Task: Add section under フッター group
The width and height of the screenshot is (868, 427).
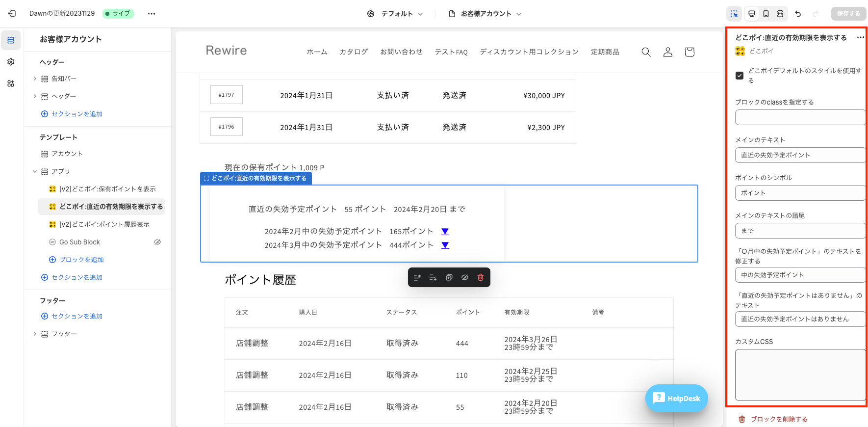Action: pos(72,316)
